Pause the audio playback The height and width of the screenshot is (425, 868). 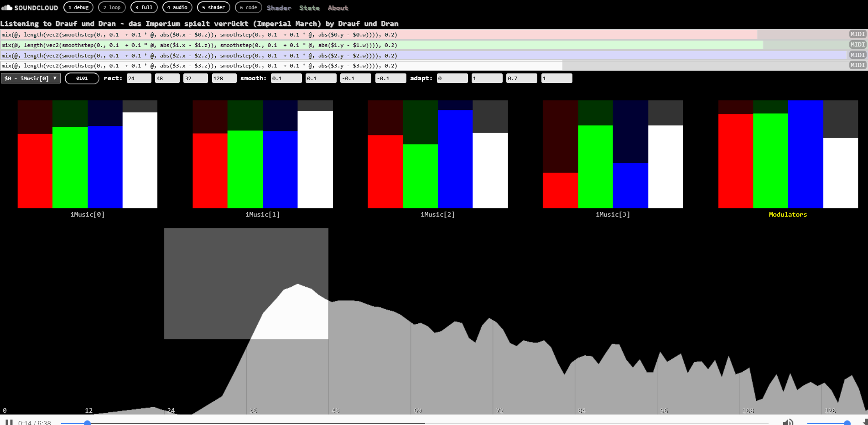[x=9, y=422]
